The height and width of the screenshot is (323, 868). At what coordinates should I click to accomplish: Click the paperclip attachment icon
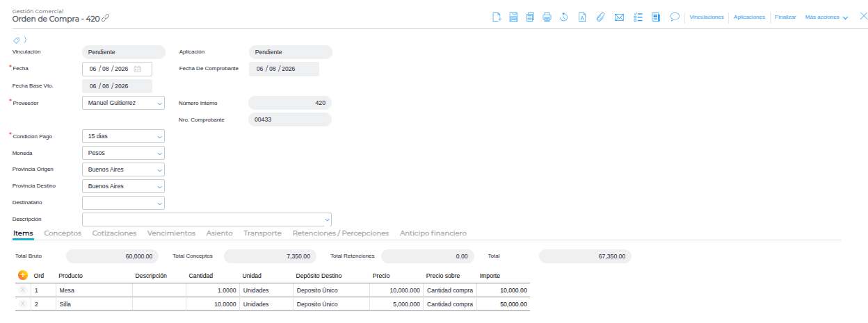599,17
